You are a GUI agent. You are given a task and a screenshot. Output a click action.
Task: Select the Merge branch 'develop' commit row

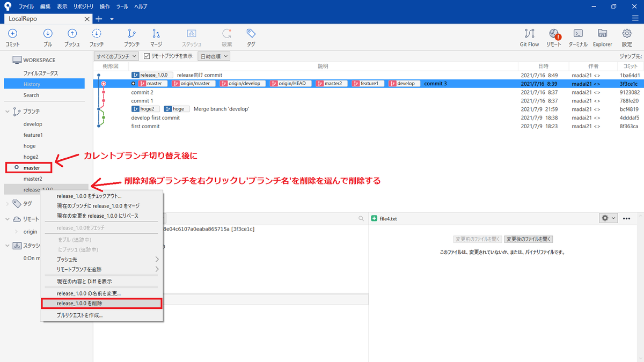(368, 109)
